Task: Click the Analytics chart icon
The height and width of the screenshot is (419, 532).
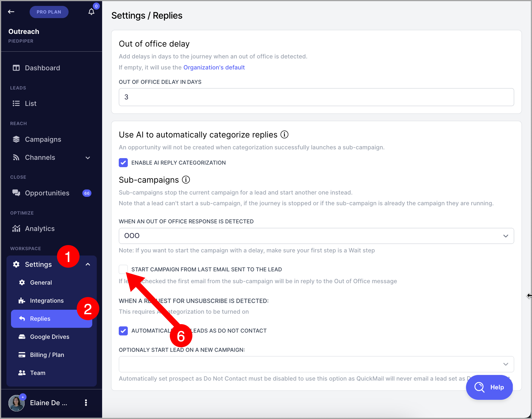Action: (x=16, y=228)
